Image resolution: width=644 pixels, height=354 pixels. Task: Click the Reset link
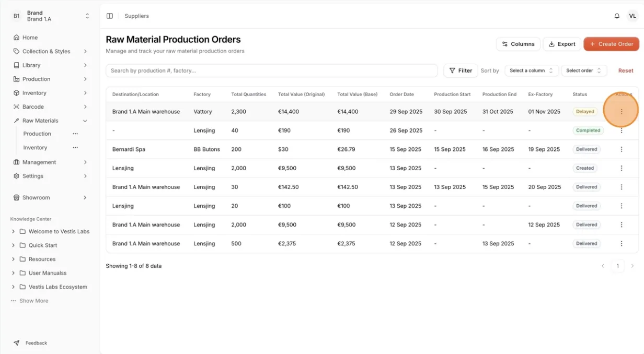pyautogui.click(x=626, y=70)
